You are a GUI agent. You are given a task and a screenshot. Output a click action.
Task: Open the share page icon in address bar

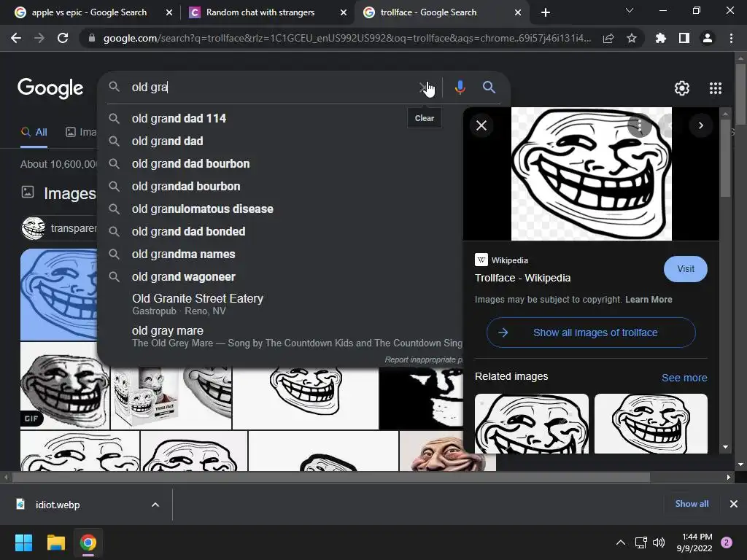pos(608,38)
